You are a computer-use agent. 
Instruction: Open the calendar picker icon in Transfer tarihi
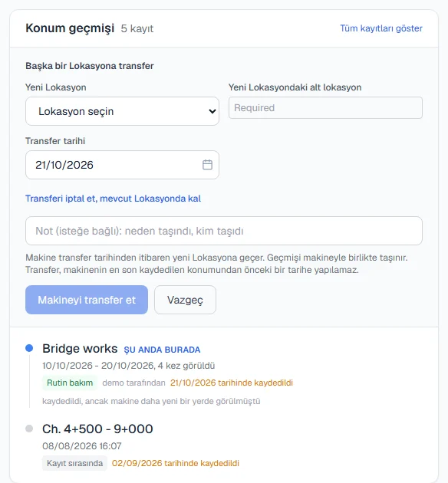207,165
